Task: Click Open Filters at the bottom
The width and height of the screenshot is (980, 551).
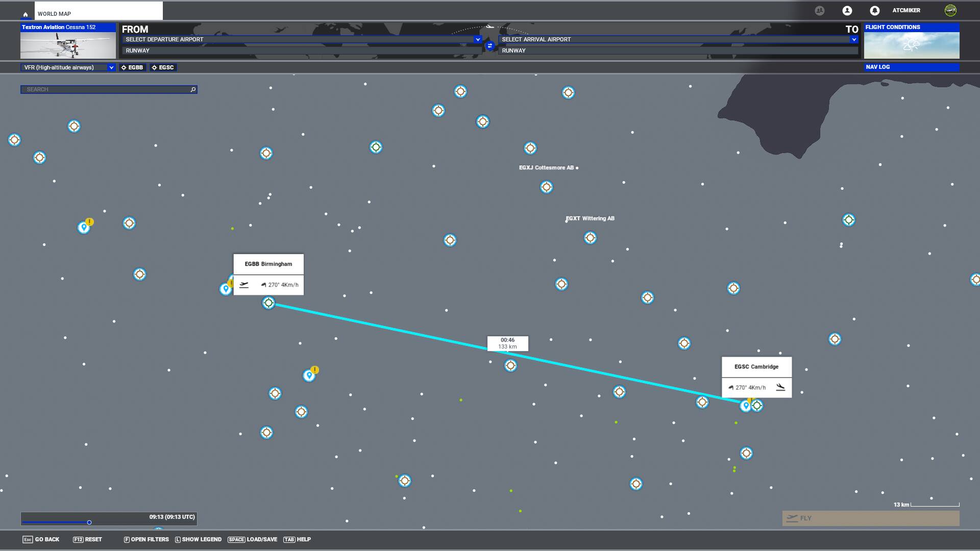Action: (146, 539)
